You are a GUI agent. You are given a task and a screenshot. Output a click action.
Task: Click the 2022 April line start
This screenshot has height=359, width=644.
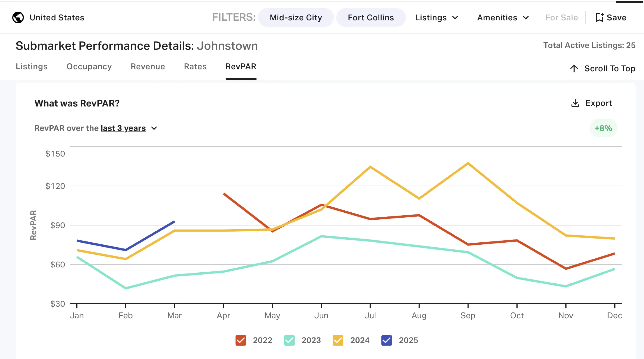point(224,194)
